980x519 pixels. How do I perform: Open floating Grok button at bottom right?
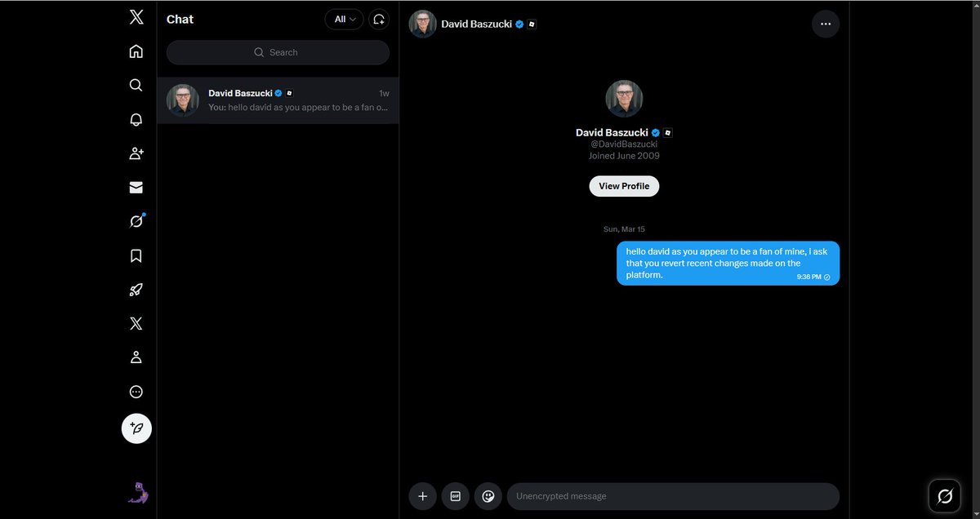point(945,495)
